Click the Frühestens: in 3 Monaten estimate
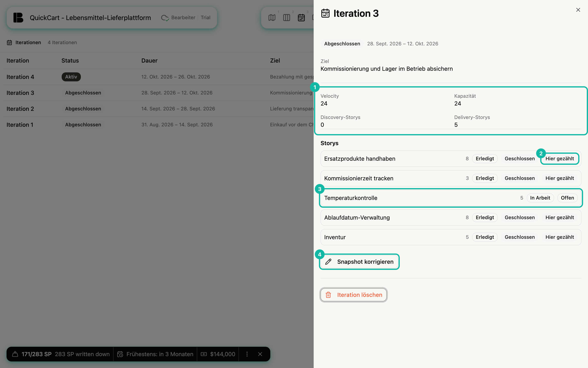 point(160,354)
